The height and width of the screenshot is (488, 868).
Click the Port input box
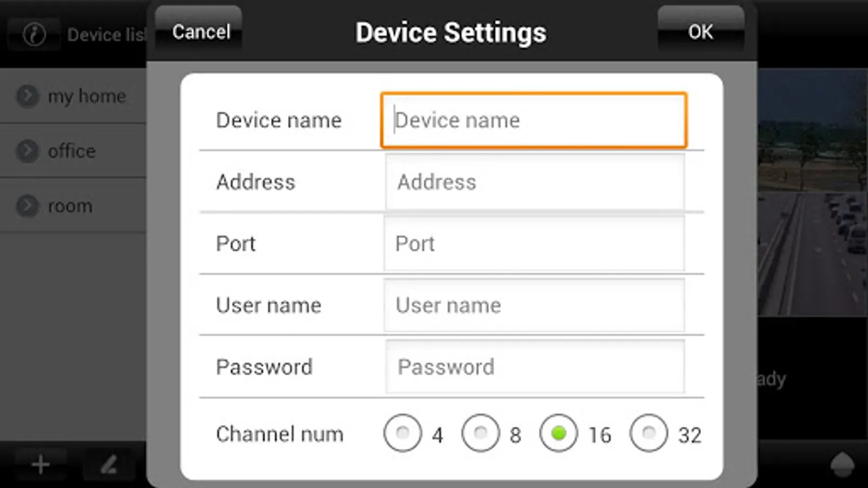534,244
